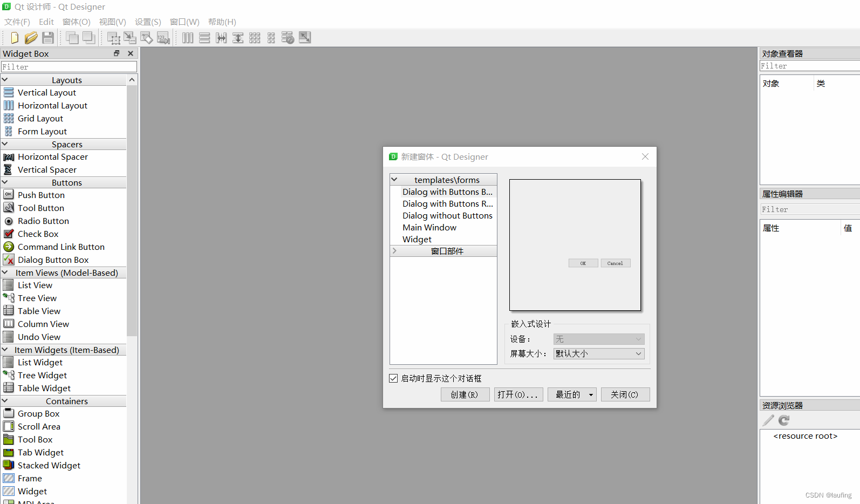
Task: Click the Lay Out in Grid icon
Action: (255, 38)
